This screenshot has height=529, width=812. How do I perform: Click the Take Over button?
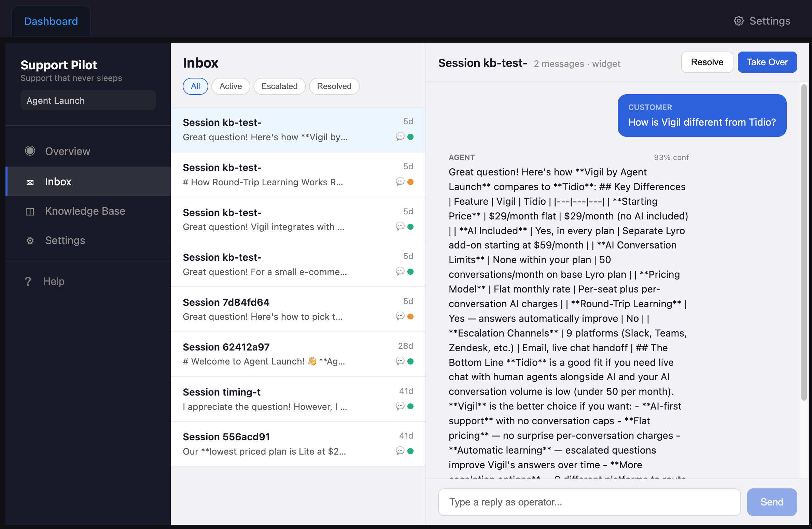767,62
